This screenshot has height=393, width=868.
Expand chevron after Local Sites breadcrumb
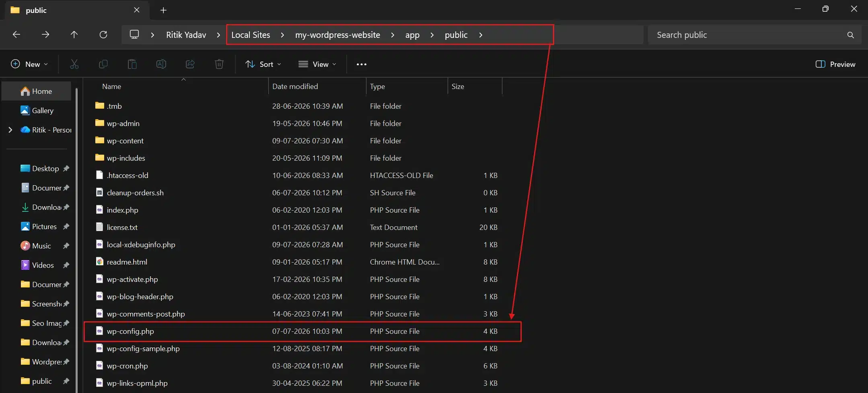click(282, 35)
